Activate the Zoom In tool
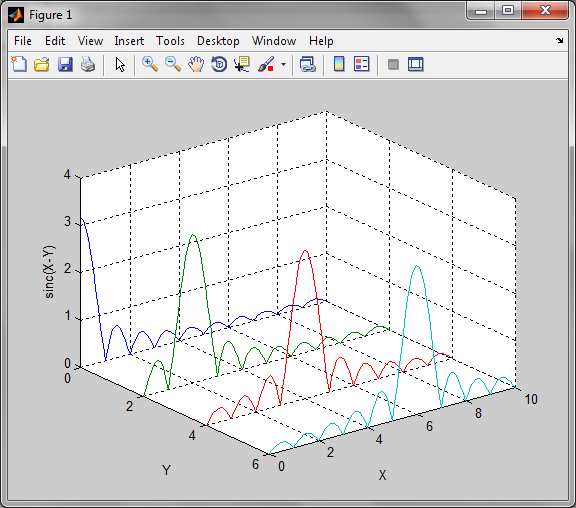The image size is (576, 508). [x=150, y=64]
